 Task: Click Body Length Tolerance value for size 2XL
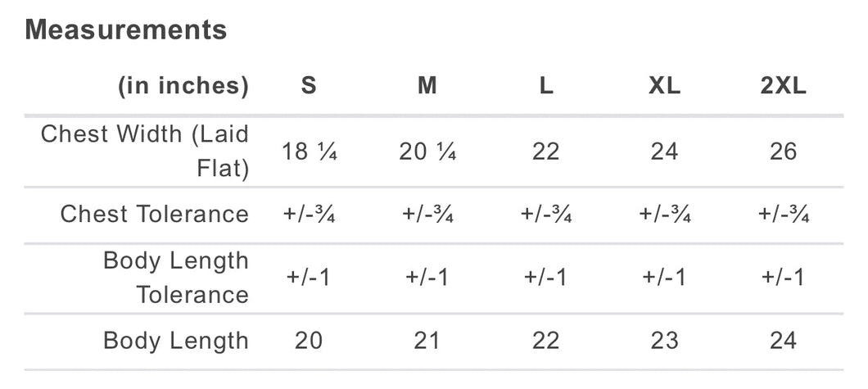coord(783,278)
